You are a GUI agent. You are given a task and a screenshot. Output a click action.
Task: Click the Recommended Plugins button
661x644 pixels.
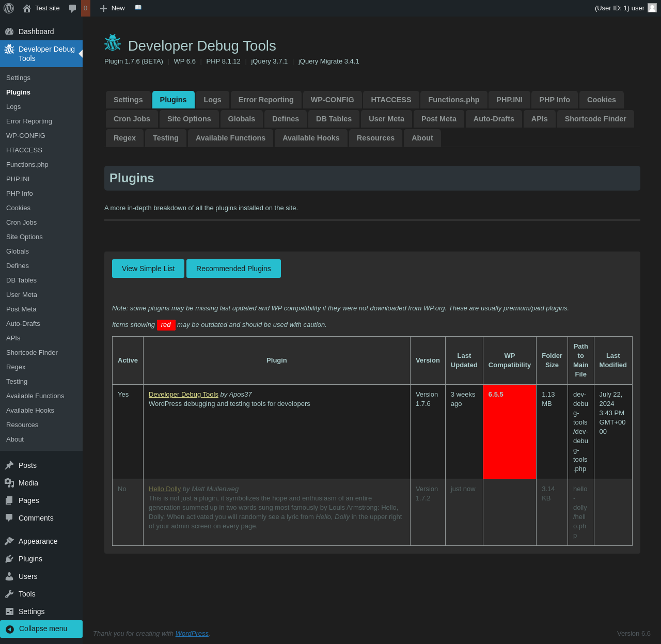[x=233, y=269]
